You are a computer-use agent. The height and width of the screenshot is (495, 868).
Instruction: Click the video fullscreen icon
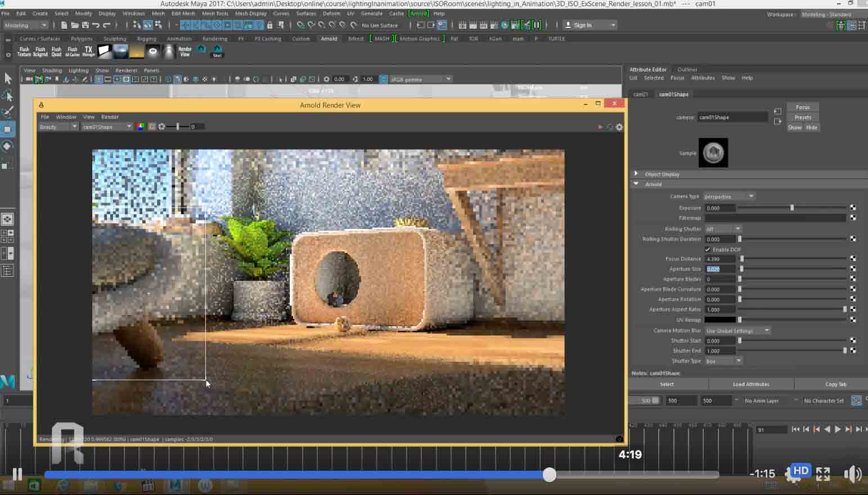(x=823, y=474)
